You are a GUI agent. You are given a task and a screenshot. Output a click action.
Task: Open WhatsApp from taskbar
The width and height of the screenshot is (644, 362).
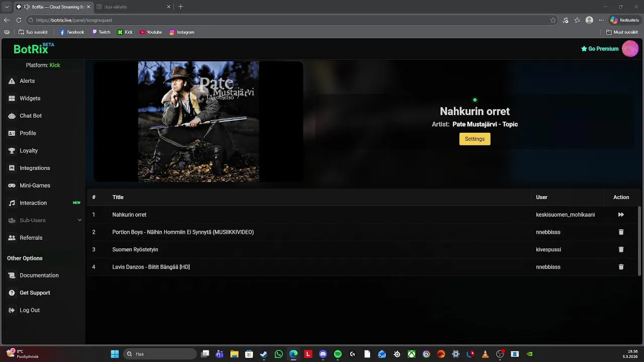coord(279,354)
